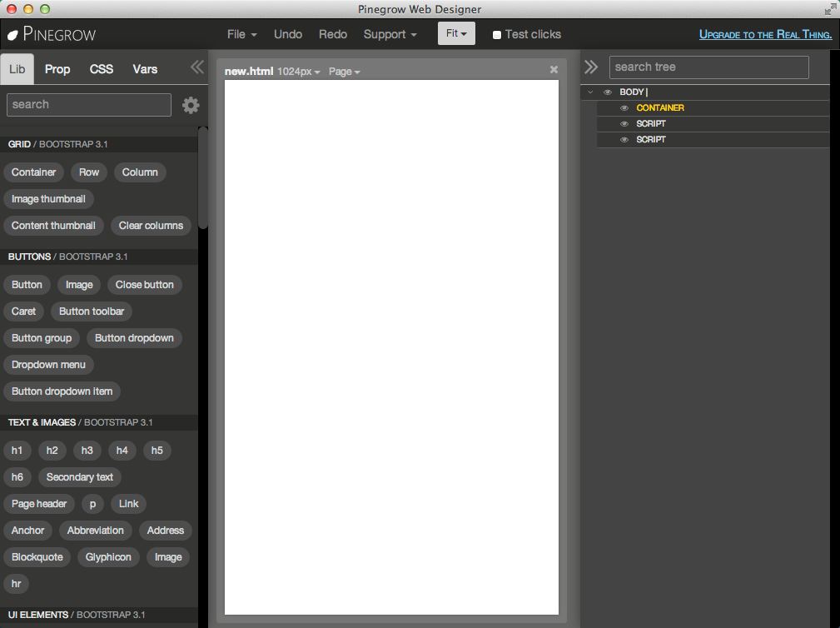
Task: Insert an h1 heading component
Action: [17, 451]
